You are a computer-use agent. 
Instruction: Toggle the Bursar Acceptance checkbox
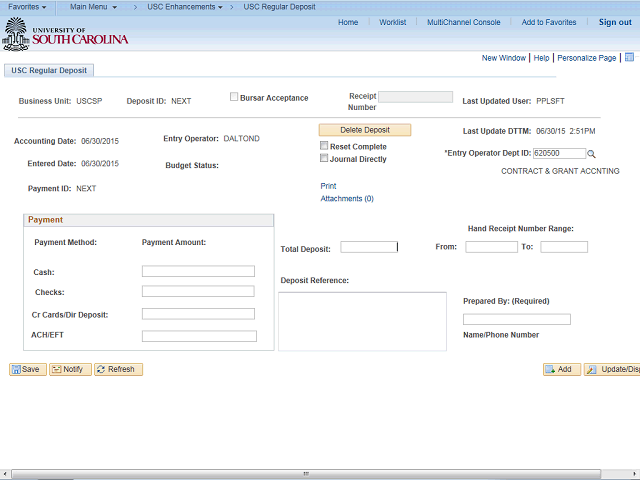234,97
